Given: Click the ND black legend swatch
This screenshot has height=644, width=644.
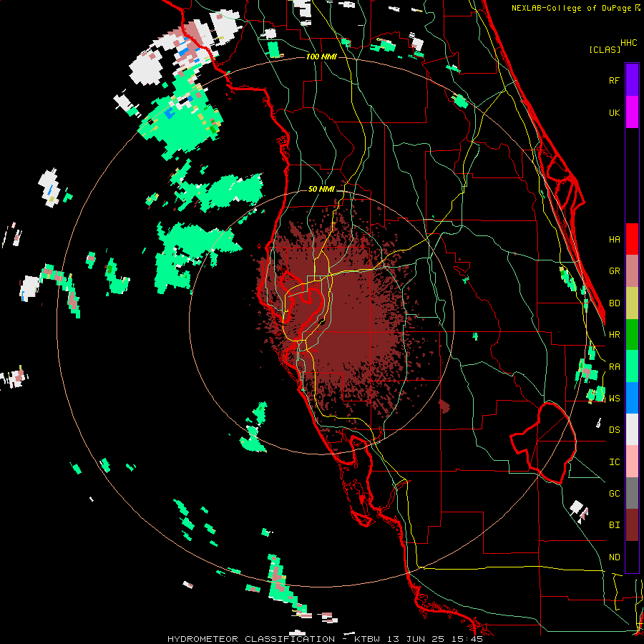Looking at the screenshot, I should tap(632, 557).
